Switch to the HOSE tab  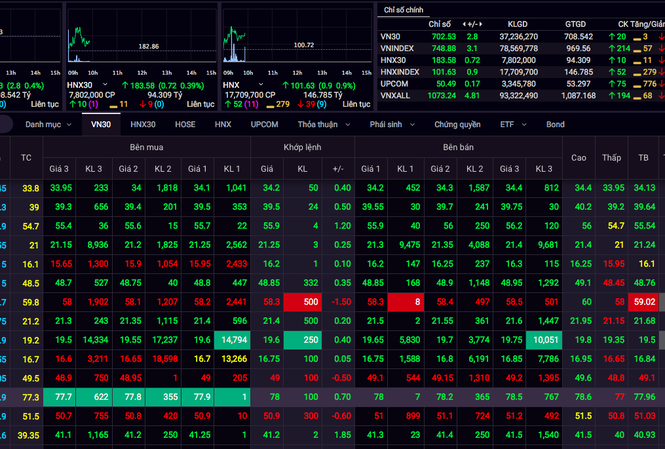pyautogui.click(x=185, y=124)
